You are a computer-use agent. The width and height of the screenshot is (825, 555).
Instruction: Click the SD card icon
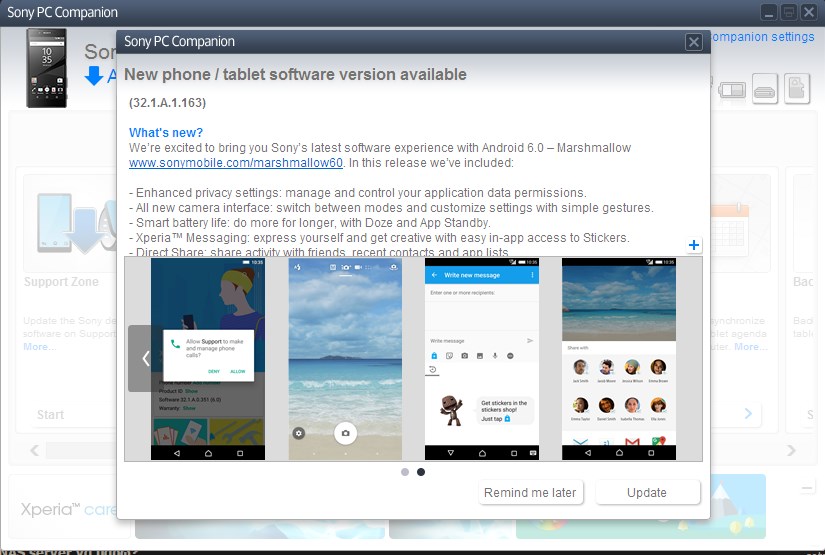[x=797, y=88]
